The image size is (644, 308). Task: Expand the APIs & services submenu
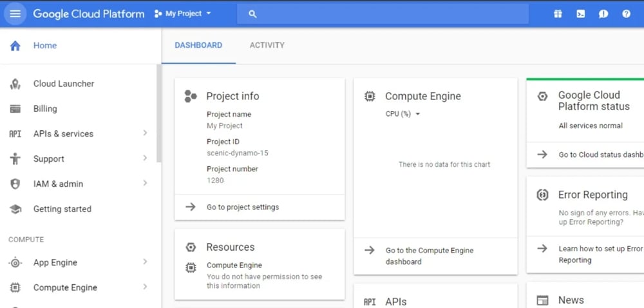coord(145,133)
